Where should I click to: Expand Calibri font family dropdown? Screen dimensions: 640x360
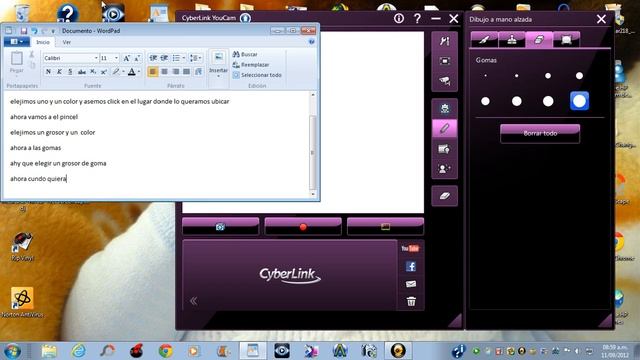(x=96, y=58)
